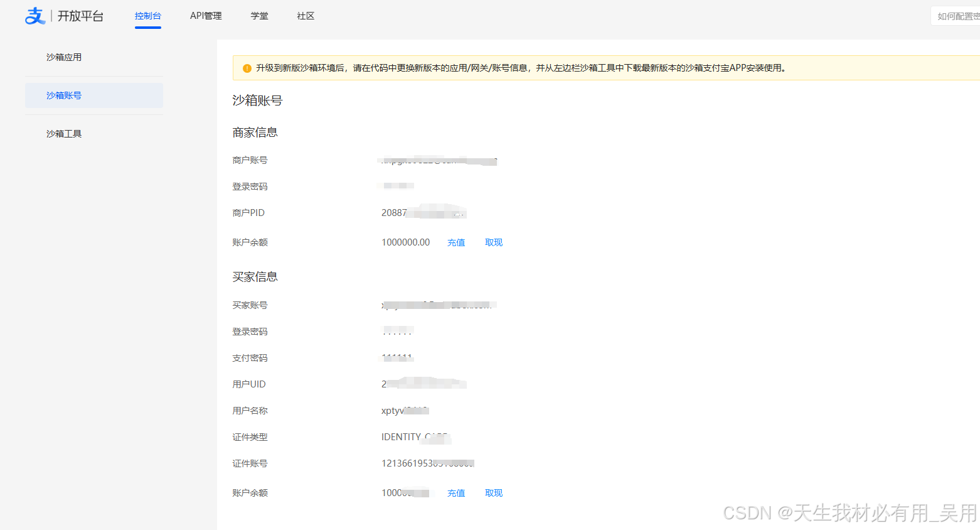980x530 pixels.
Task: Click the IDENTITY_CARD value
Action: pos(416,437)
